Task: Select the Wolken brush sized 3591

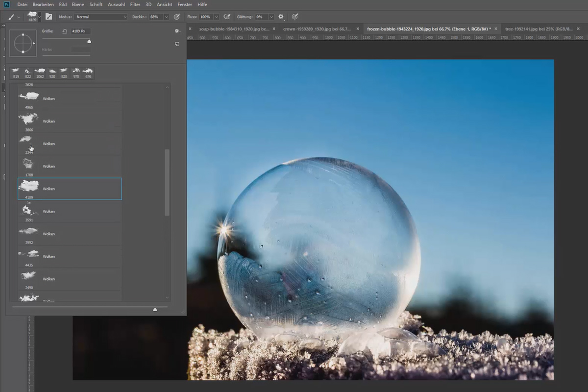Action: point(70,211)
